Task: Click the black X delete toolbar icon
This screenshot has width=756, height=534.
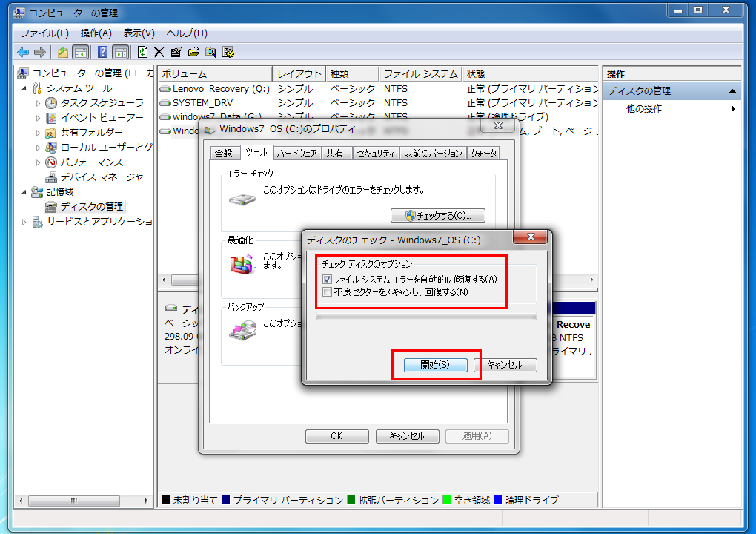Action: tap(159, 52)
